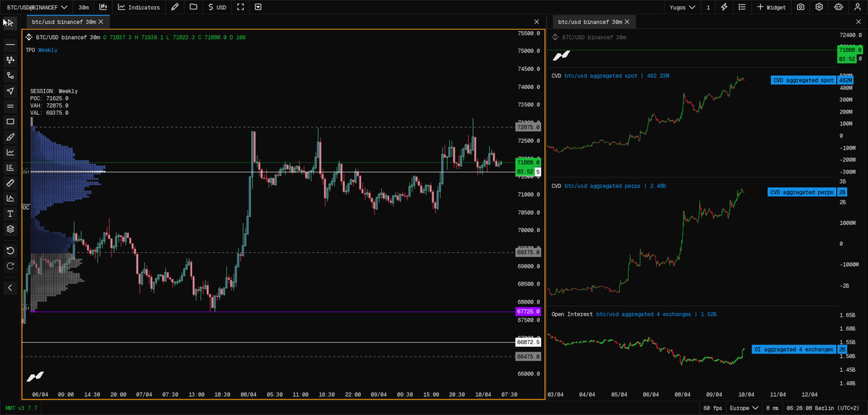
Task: Click the gray 69375.0 VAL price tag
Action: (x=528, y=252)
